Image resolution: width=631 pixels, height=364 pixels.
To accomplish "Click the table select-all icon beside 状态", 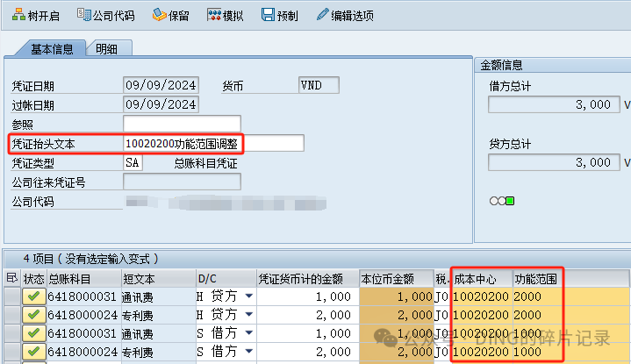I will (x=12, y=278).
